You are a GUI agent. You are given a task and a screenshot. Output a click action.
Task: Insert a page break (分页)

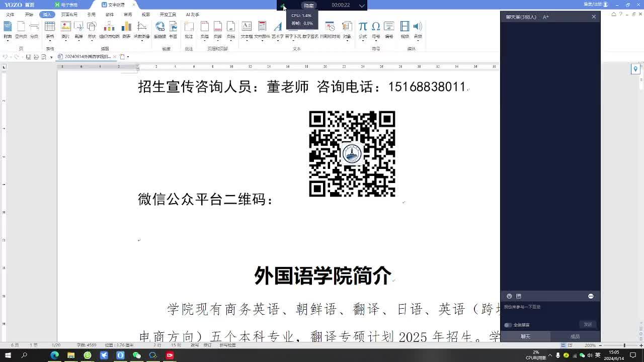(34, 29)
